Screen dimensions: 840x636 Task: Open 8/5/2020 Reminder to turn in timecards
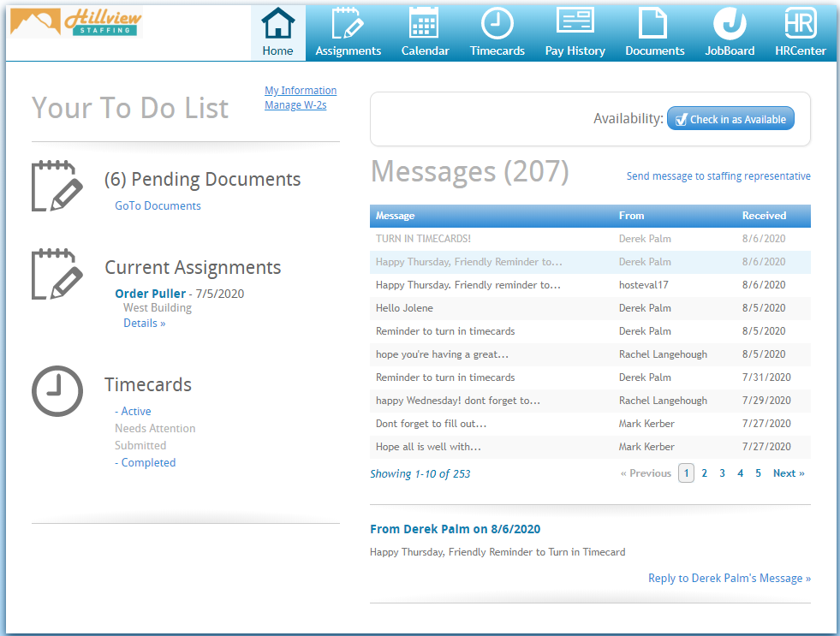point(590,331)
